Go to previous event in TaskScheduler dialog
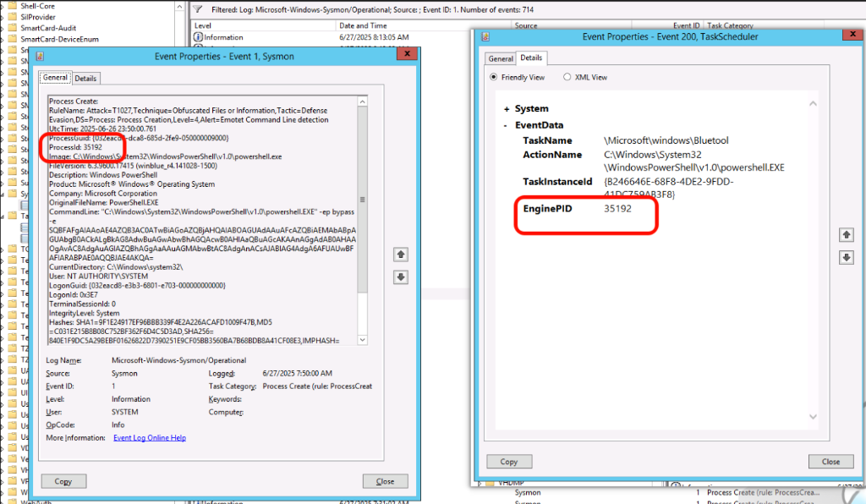 pos(843,234)
